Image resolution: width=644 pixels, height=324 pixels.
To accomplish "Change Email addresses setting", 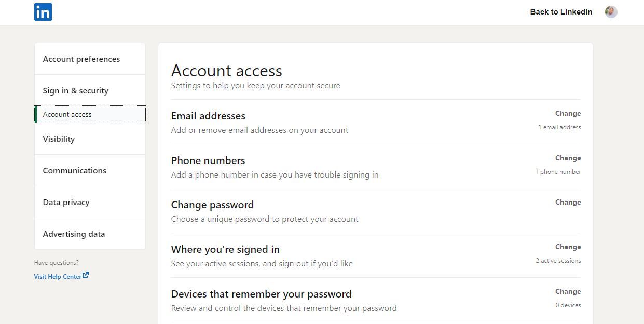I will click(568, 114).
